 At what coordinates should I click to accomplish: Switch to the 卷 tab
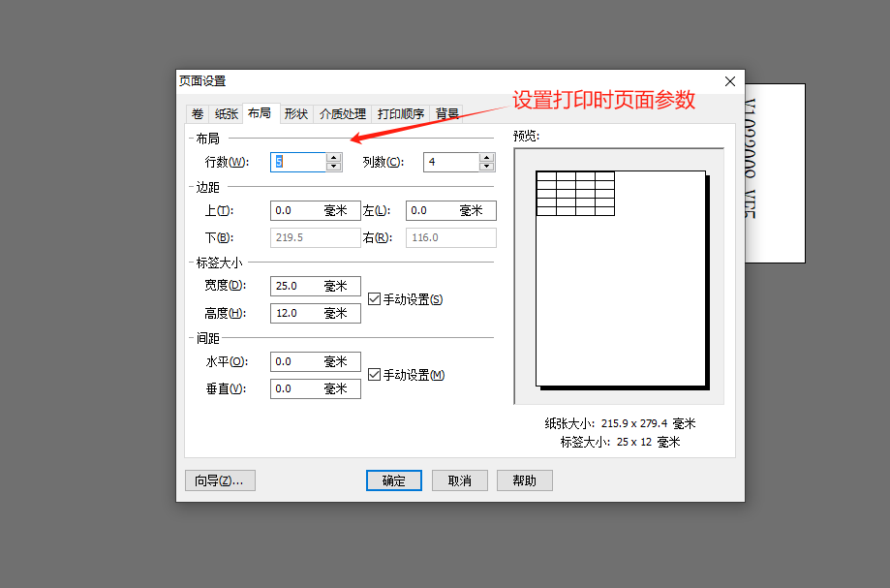(x=197, y=114)
